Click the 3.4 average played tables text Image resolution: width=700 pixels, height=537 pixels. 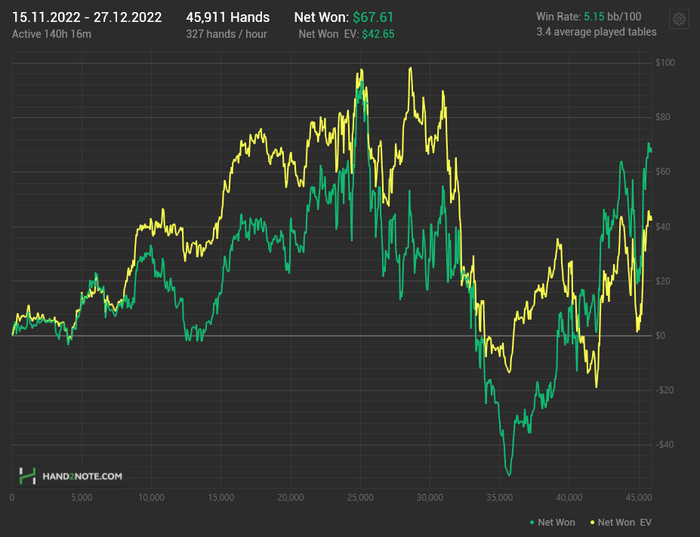(596, 32)
